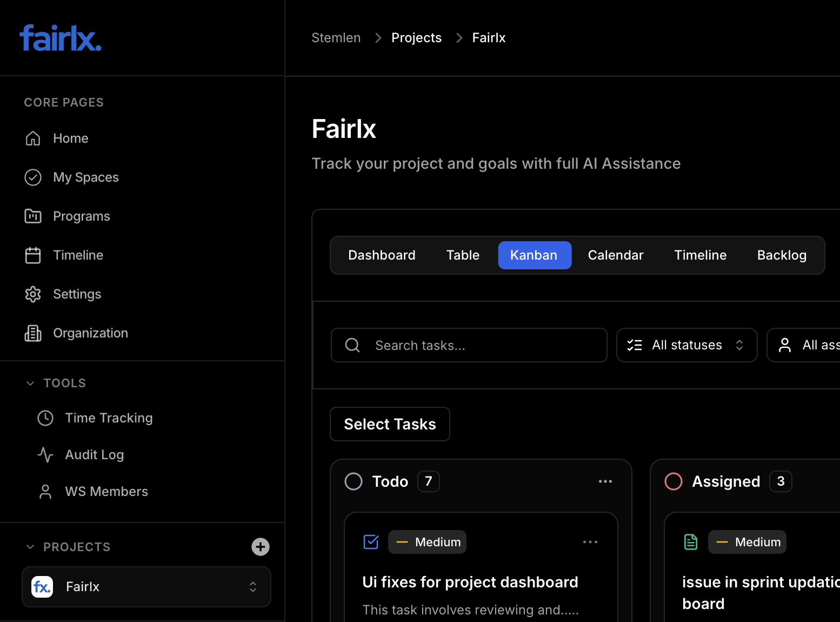Click the Assigned column red circle indicator
This screenshot has height=622, width=840.
point(674,481)
